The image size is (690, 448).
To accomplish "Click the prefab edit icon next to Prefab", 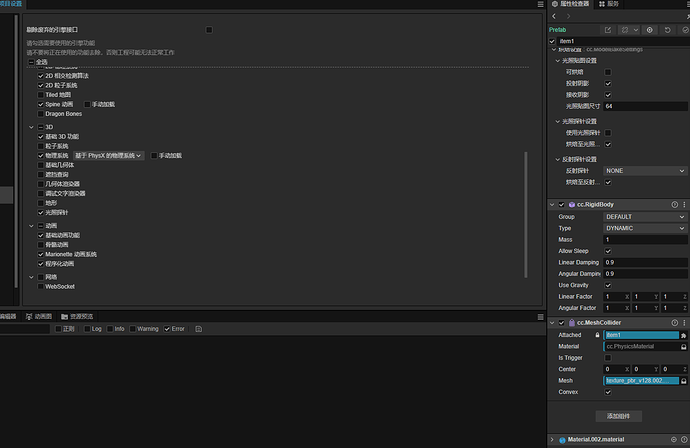I will pos(608,30).
